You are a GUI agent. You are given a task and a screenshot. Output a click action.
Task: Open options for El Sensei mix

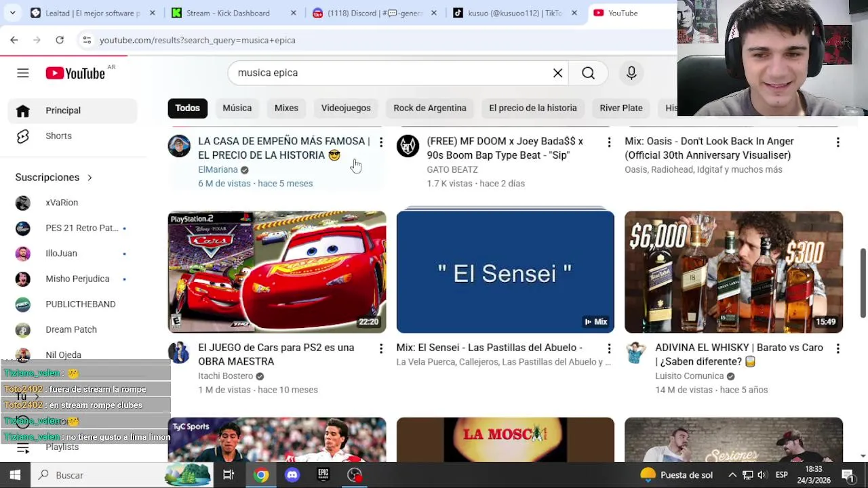click(x=609, y=348)
